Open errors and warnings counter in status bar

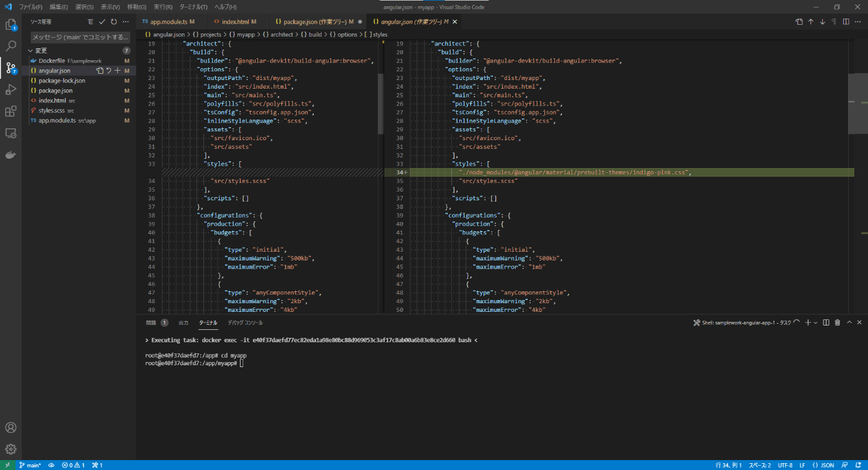click(73, 465)
